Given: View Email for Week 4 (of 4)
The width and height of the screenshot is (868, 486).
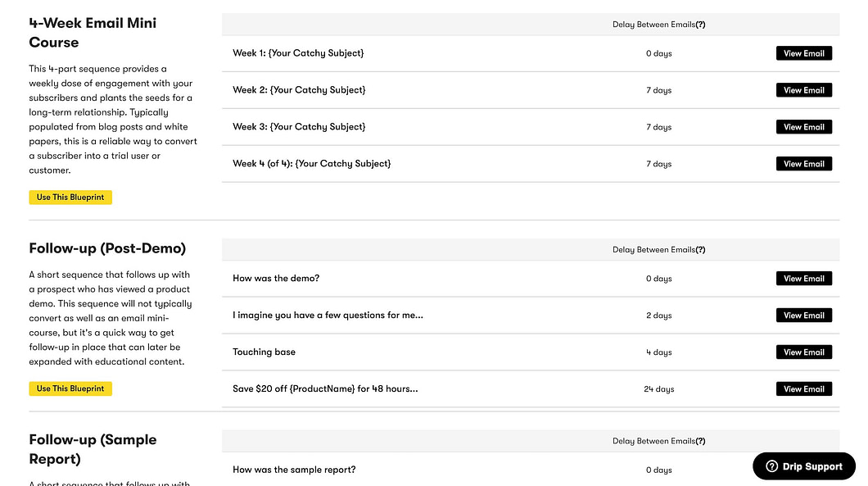Looking at the screenshot, I should point(803,163).
